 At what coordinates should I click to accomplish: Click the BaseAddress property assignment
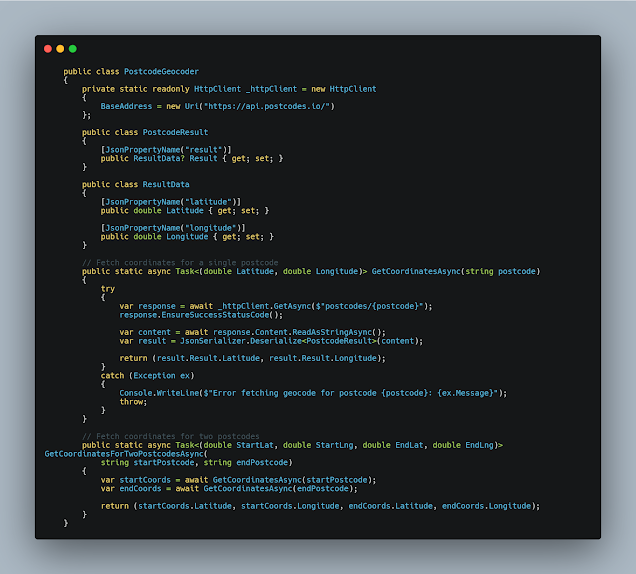coord(217,106)
